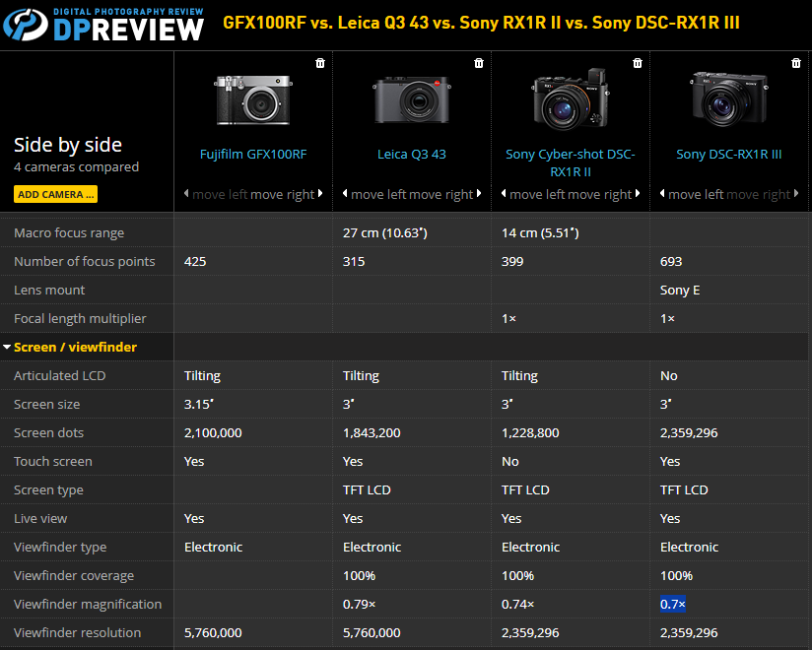Click the 'Live view' row label

coord(40,519)
